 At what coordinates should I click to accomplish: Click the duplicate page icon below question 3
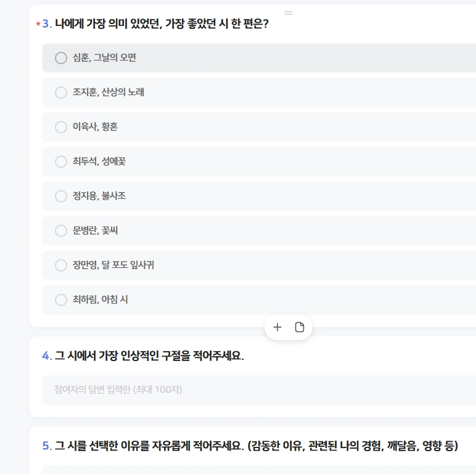300,327
